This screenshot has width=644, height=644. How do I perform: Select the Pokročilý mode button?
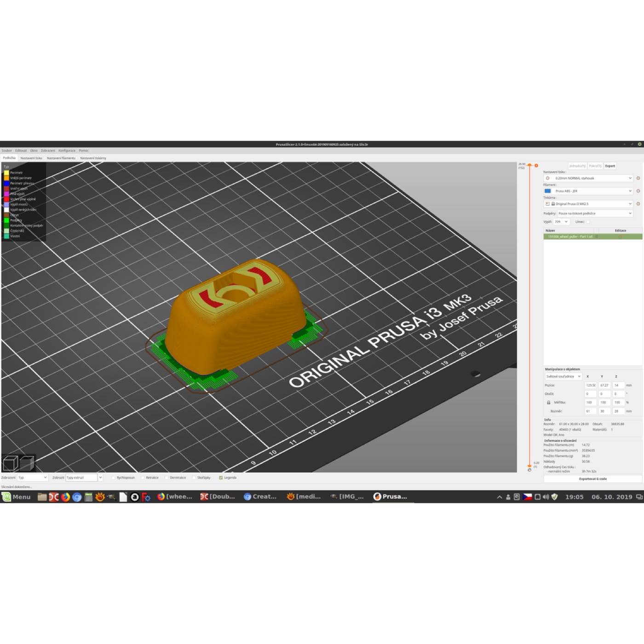coord(595,166)
